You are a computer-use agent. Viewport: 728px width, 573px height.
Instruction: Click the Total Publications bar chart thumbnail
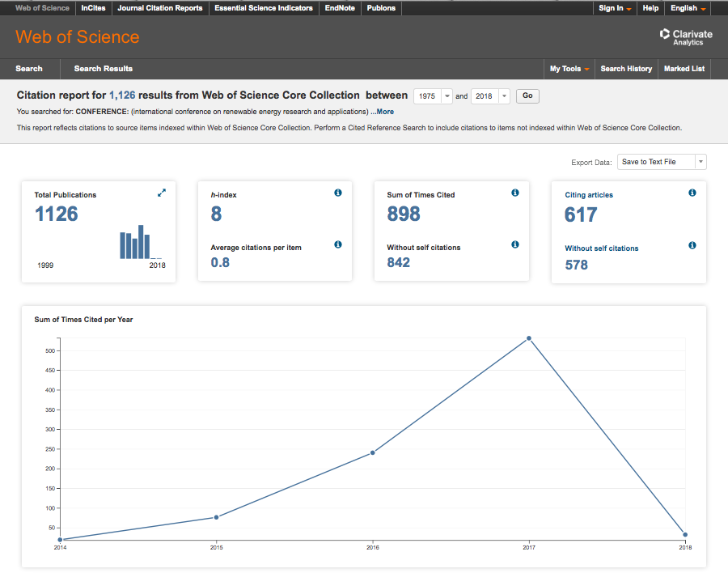[141, 242]
